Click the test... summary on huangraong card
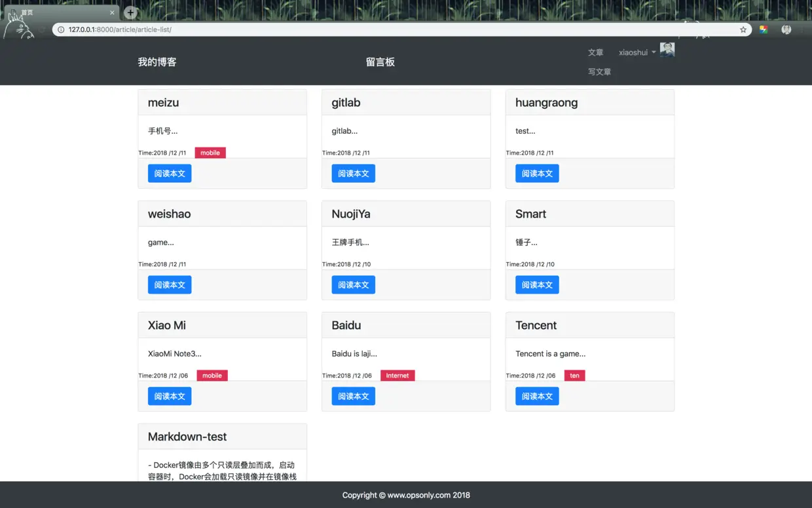The width and height of the screenshot is (812, 508). [x=525, y=131]
